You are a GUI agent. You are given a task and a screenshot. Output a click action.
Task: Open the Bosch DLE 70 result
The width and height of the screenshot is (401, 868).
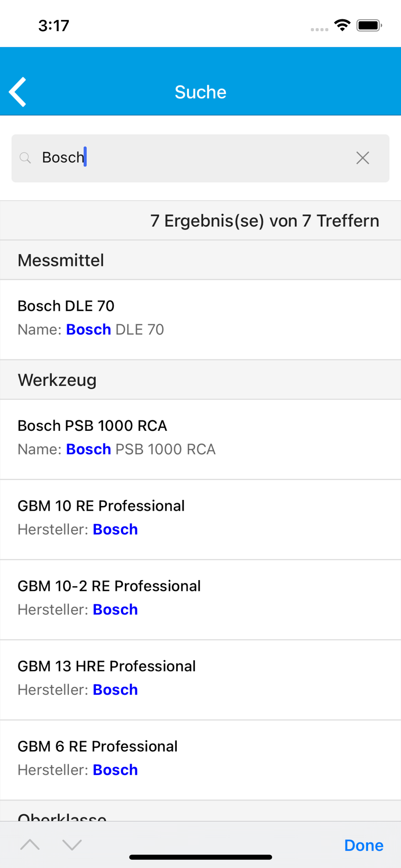(x=200, y=319)
